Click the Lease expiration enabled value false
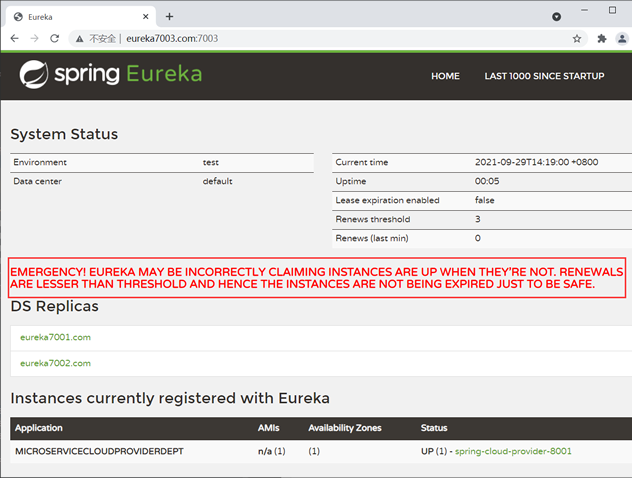Viewport: 632px width, 478px height. click(x=484, y=200)
